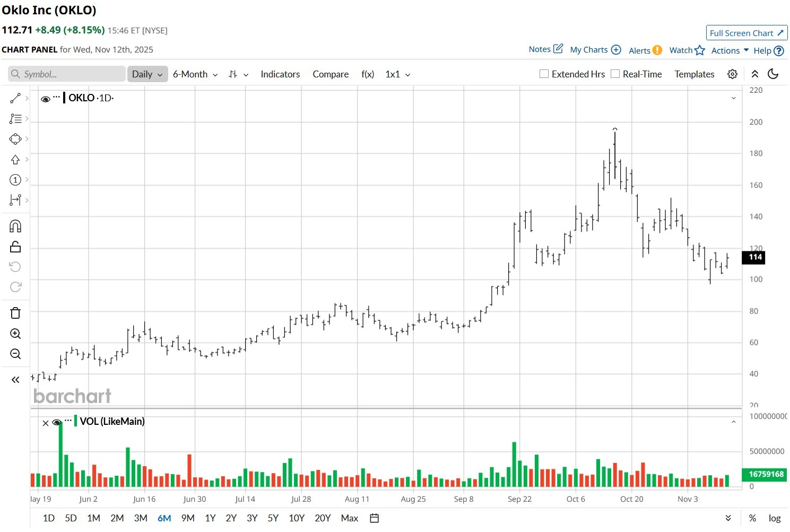Toggle log scale mode
This screenshot has height=532, width=790.
click(x=775, y=518)
